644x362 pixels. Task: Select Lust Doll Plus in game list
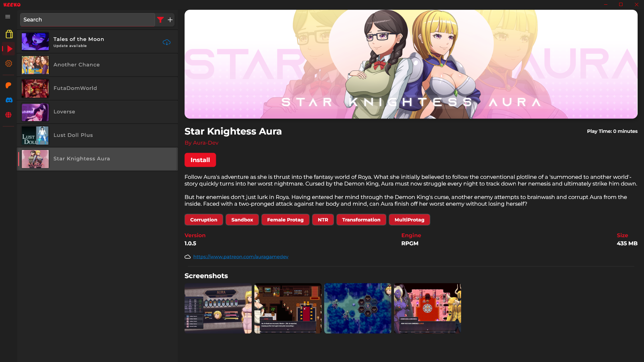click(x=97, y=136)
